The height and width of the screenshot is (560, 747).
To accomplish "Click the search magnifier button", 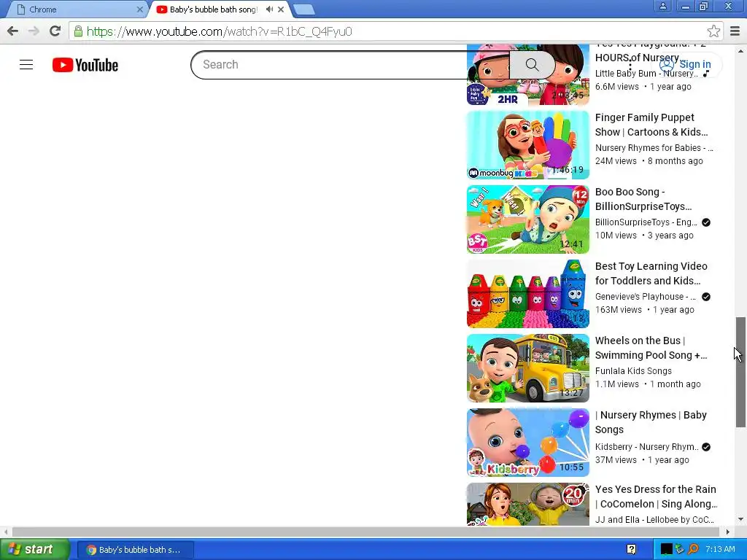I will tap(532, 65).
